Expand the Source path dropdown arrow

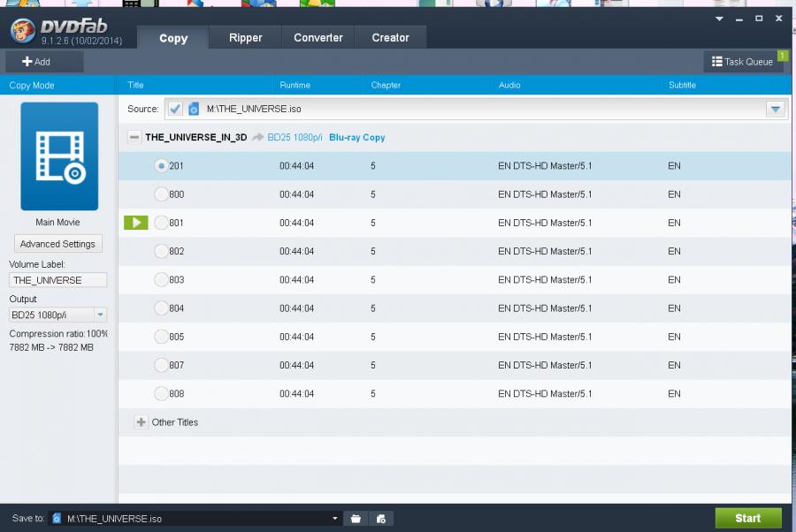click(775, 110)
